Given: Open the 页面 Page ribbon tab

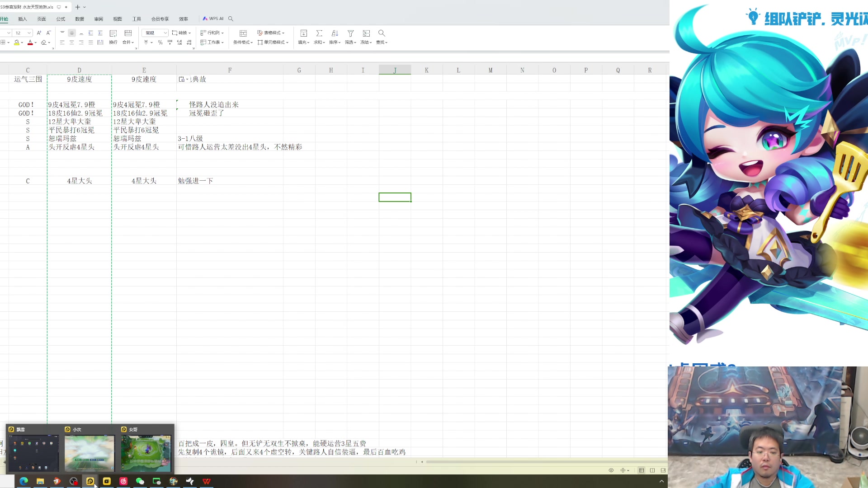Looking at the screenshot, I should click(x=42, y=19).
